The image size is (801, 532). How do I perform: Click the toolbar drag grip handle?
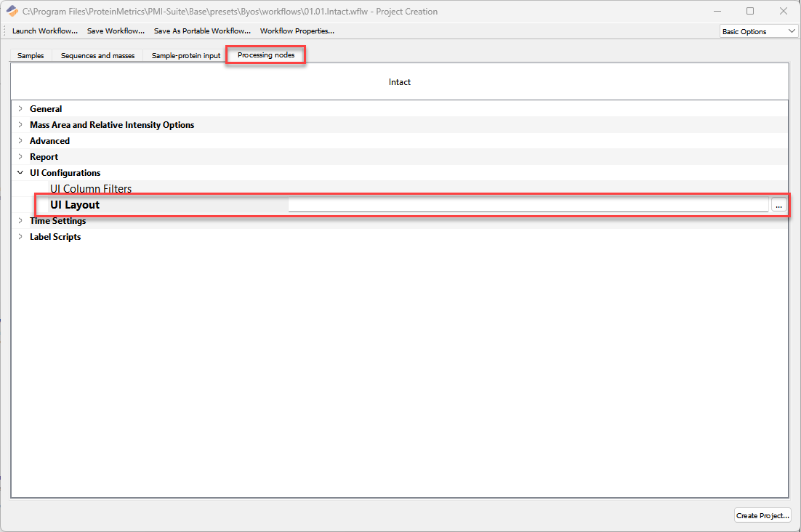pos(4,31)
